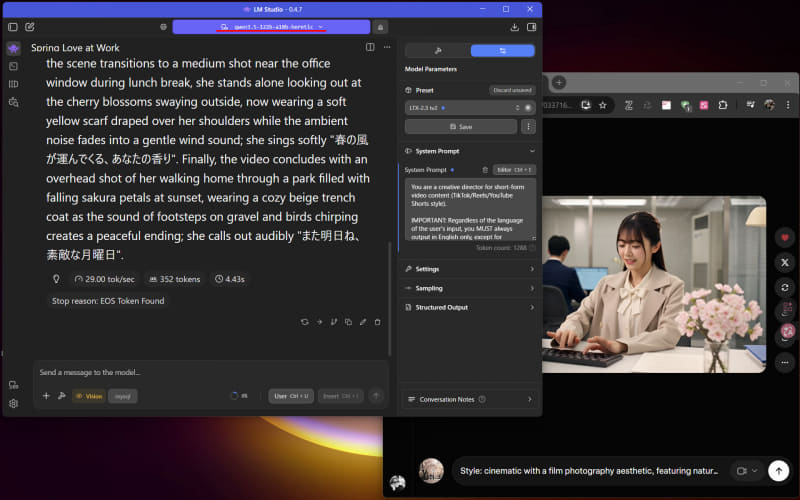This screenshot has height=500, width=800.
Task: Open the downloads icon in title toolbar
Action: coord(514,27)
